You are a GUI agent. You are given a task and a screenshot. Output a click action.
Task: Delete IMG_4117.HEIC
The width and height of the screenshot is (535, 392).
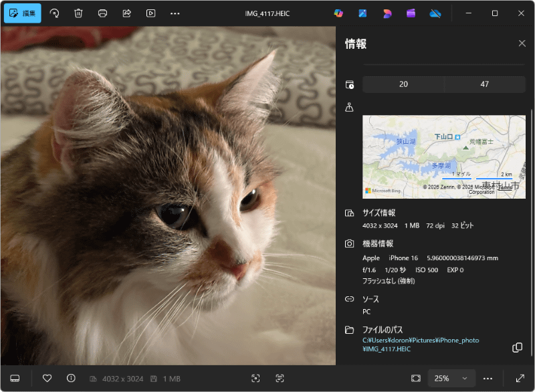(78, 13)
